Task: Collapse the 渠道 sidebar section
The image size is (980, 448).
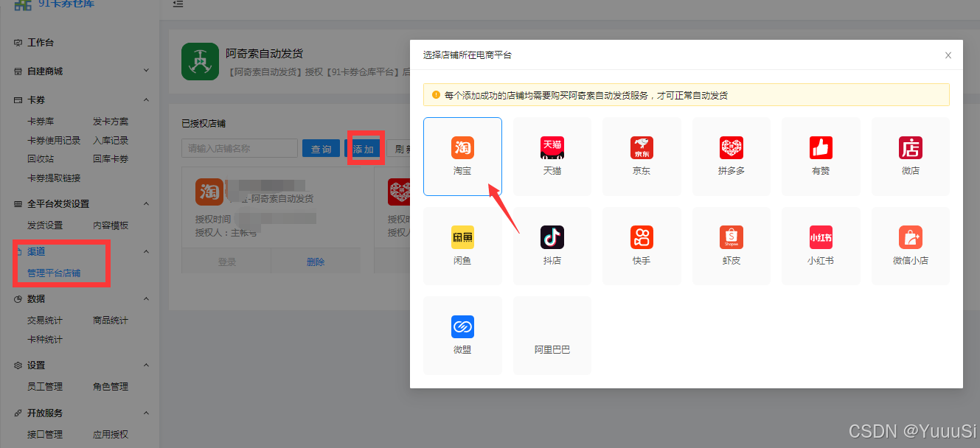Action: tap(146, 251)
